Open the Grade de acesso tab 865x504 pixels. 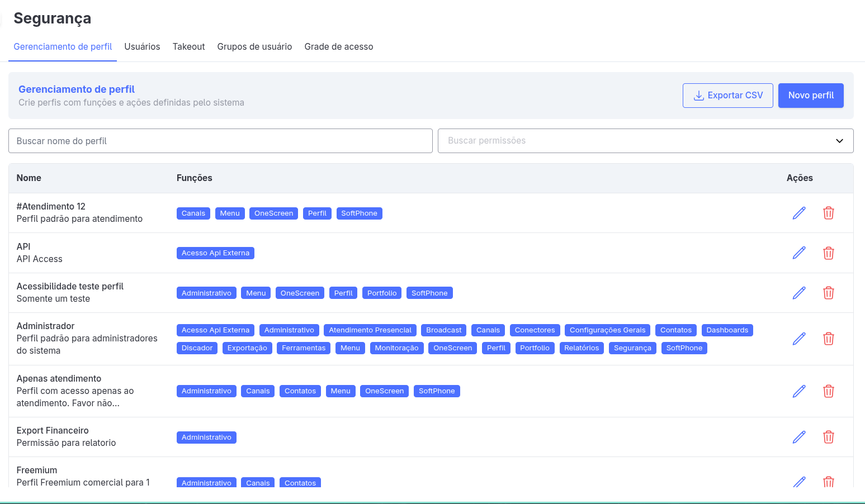pyautogui.click(x=338, y=47)
